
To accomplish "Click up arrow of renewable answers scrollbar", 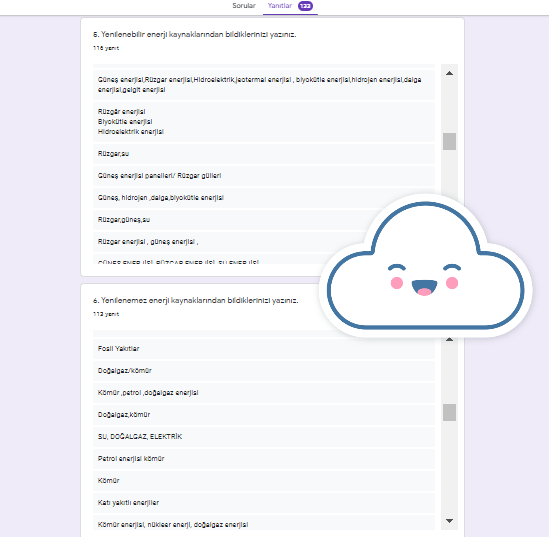I will tap(450, 73).
